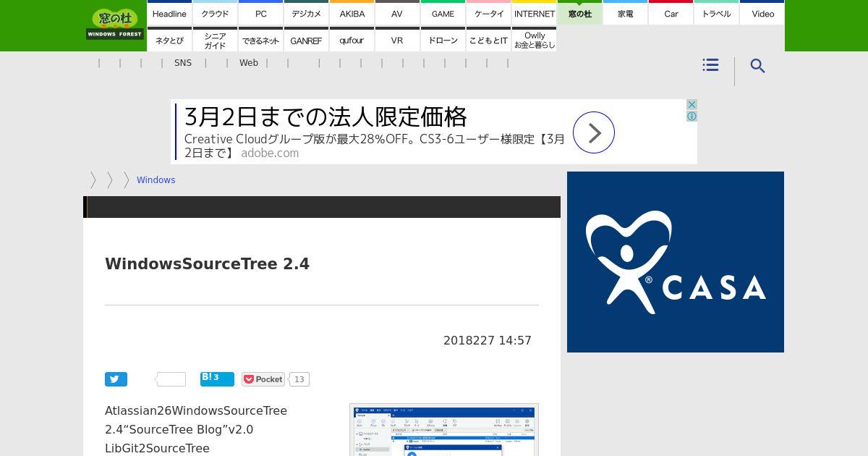Click the article date 2018227 14:57
This screenshot has width=868, height=456.
(488, 340)
